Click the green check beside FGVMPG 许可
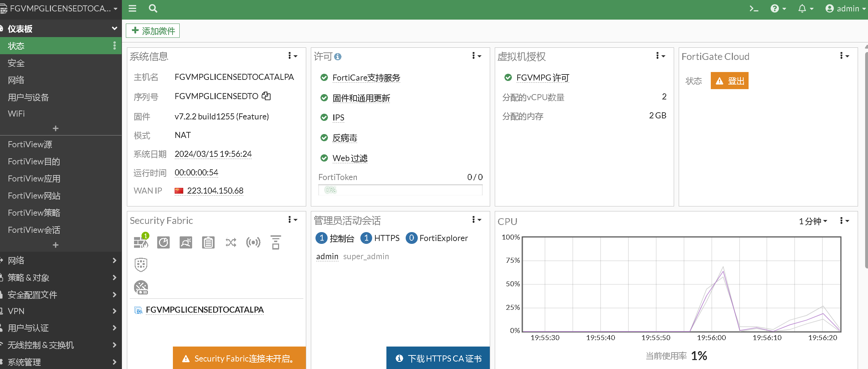 pos(508,77)
